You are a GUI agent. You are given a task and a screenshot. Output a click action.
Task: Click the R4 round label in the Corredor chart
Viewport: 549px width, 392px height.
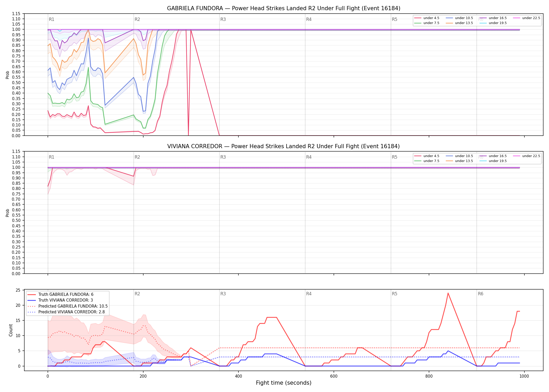[x=309, y=157]
